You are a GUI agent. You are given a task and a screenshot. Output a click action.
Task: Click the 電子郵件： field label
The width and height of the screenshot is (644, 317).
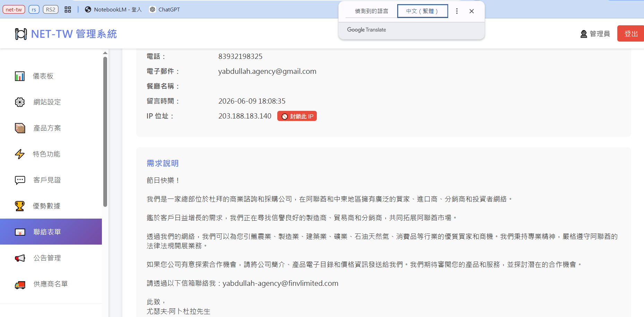(164, 71)
